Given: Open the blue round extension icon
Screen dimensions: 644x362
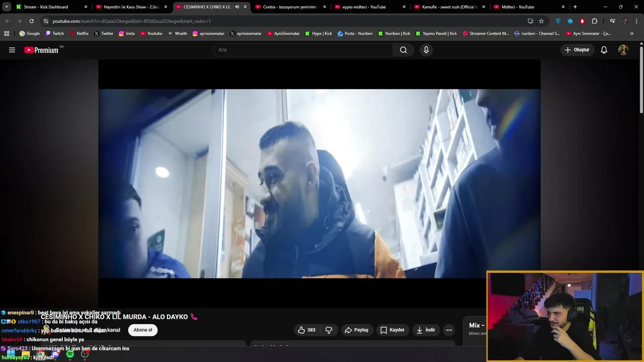Looking at the screenshot, I should point(570,21).
